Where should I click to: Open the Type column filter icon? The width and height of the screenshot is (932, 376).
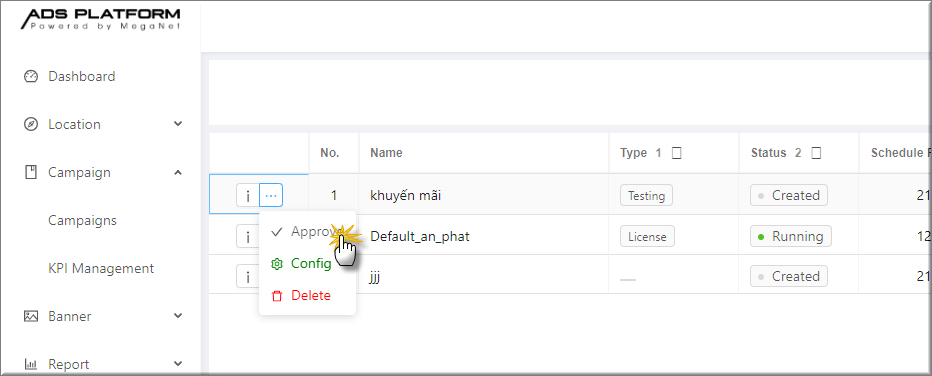click(x=676, y=153)
